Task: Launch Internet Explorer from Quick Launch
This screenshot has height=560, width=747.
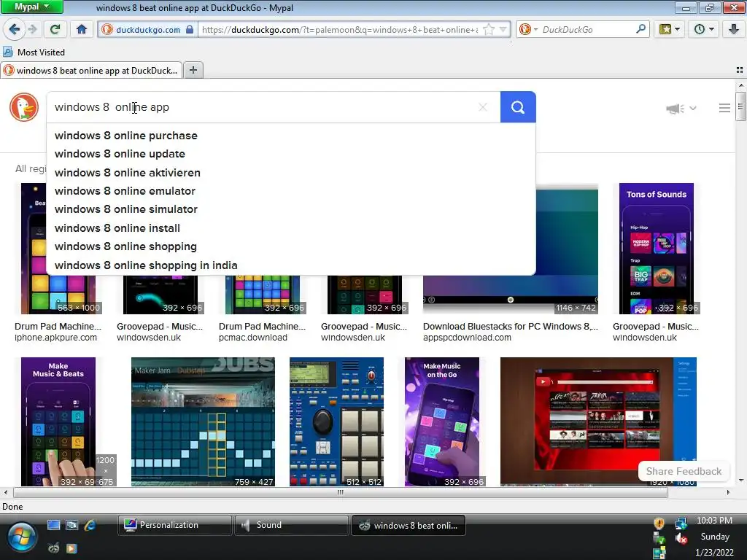Action: 90,525
